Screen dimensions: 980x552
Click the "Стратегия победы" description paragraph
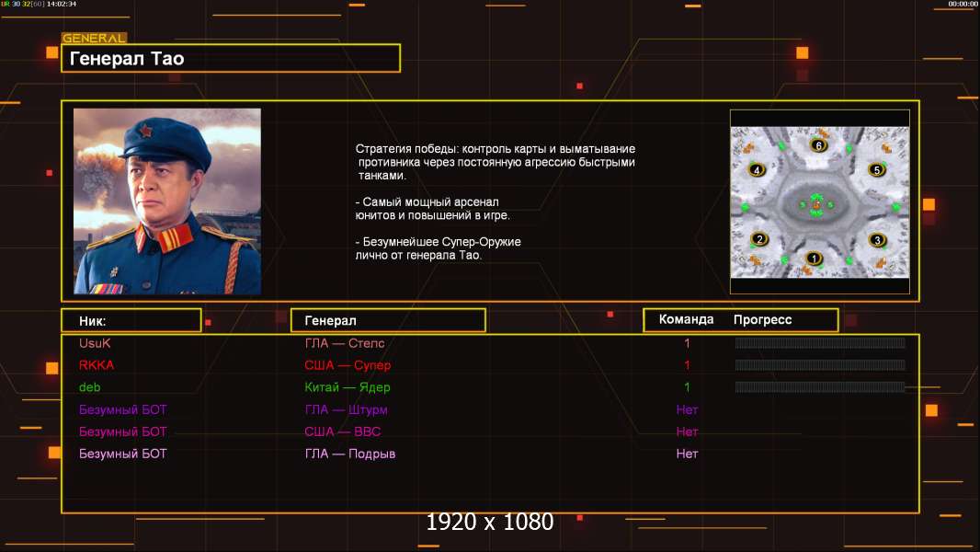tap(496, 162)
